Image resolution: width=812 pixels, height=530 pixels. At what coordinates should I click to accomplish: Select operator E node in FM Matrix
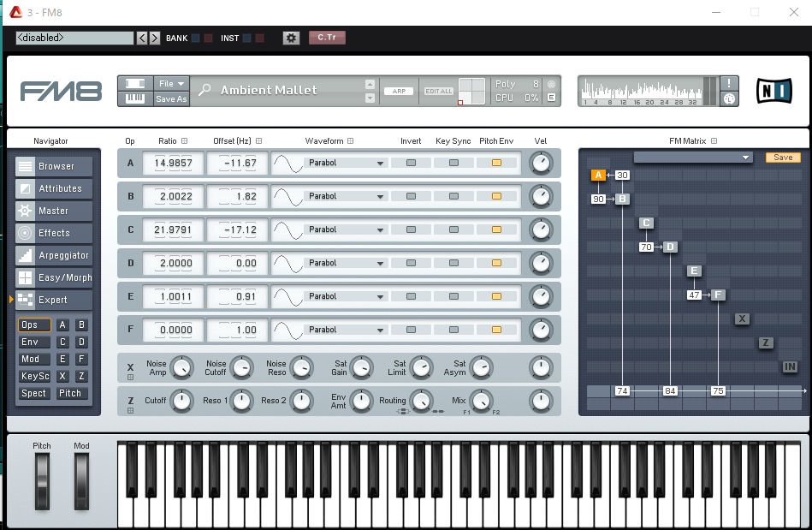point(694,271)
